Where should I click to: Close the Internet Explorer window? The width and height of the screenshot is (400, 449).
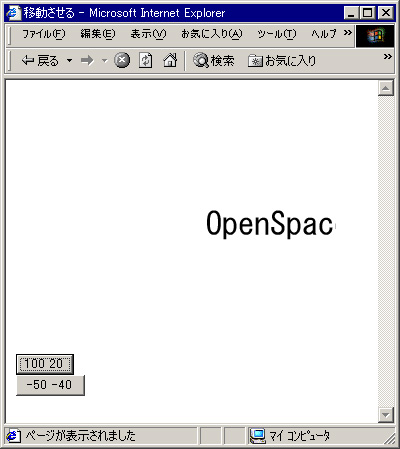pyautogui.click(x=386, y=13)
